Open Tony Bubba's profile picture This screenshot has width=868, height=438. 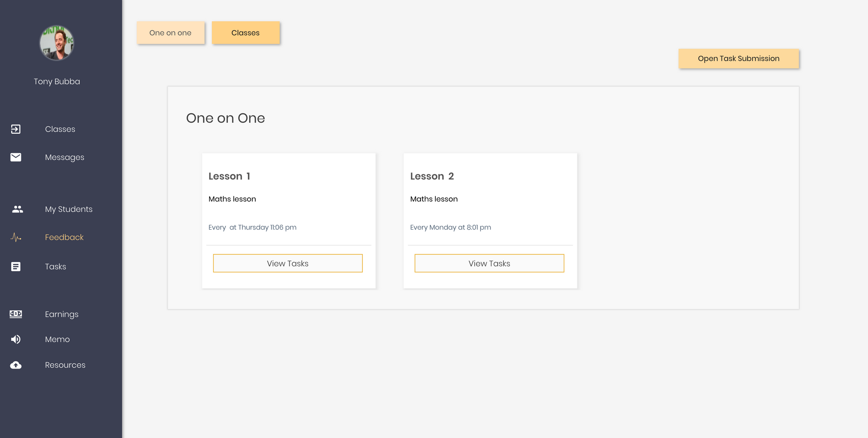pos(57,43)
